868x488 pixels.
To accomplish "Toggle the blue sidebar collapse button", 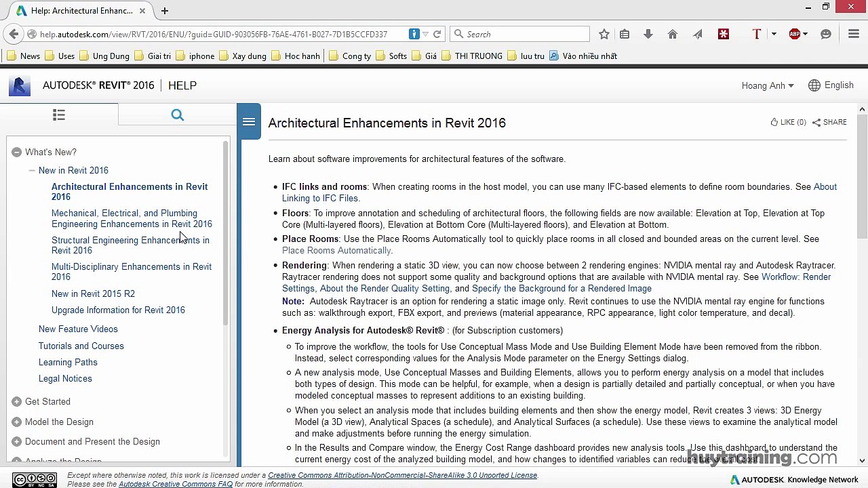I will [x=249, y=122].
